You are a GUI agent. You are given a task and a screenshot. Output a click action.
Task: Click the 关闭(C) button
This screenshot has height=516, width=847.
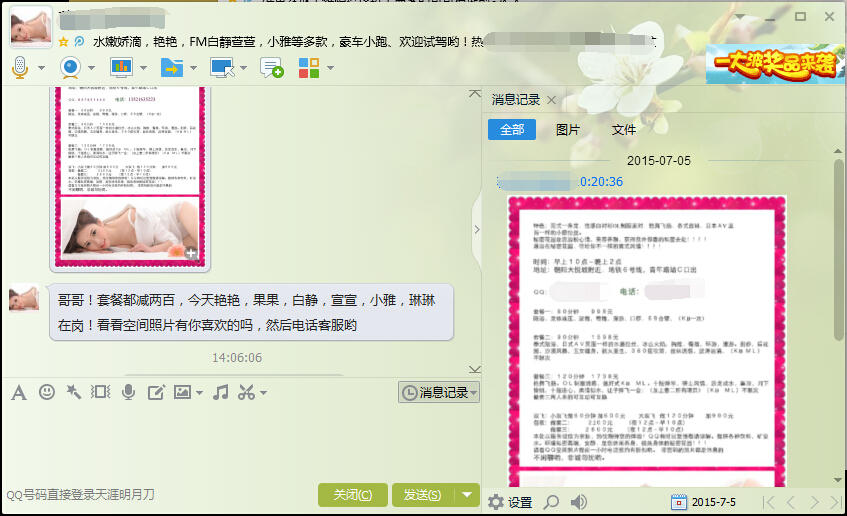pyautogui.click(x=353, y=494)
